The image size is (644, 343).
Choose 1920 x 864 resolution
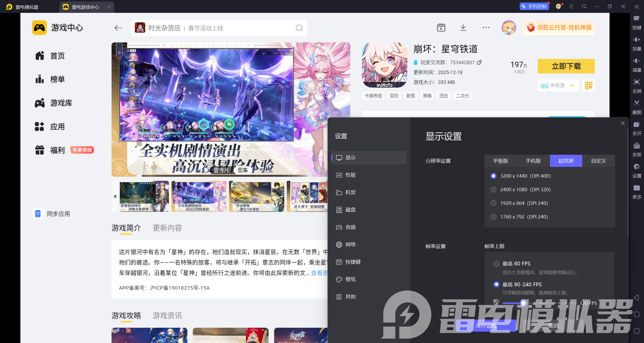494,203
